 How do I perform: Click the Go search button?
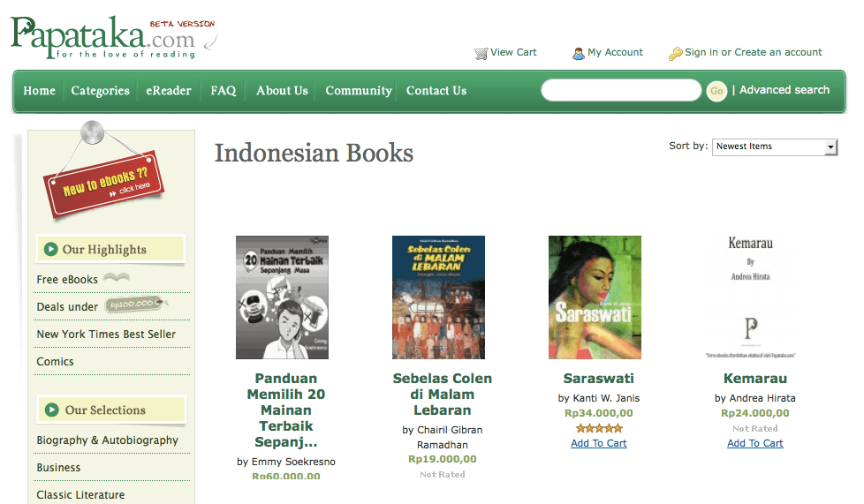(716, 91)
